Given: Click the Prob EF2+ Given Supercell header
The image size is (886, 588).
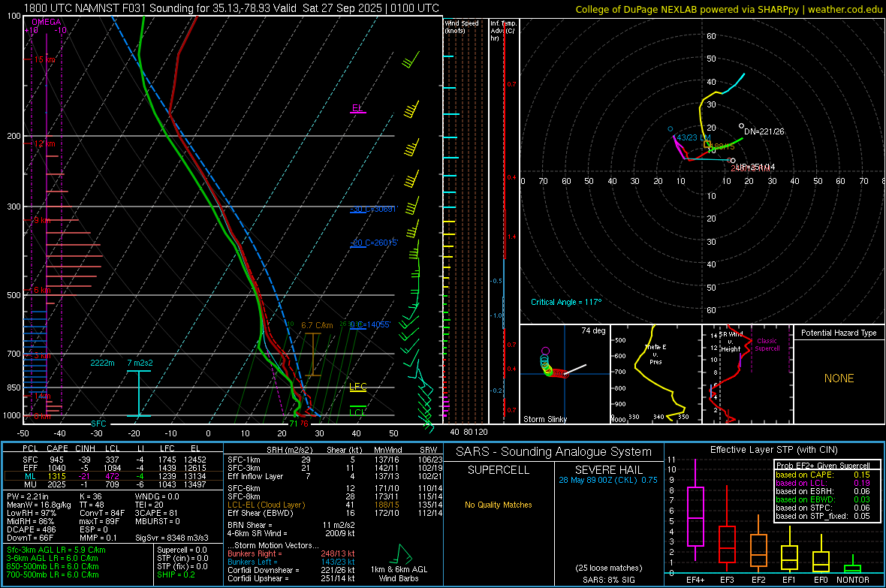Looking at the screenshot, I should pyautogui.click(x=823, y=466).
